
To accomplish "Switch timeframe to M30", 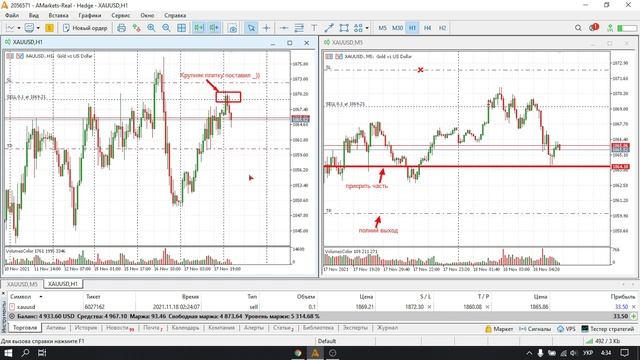I will [x=397, y=28].
